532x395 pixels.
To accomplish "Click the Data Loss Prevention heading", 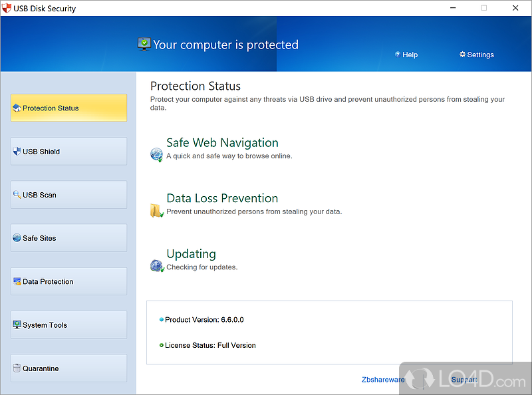I will coord(222,198).
